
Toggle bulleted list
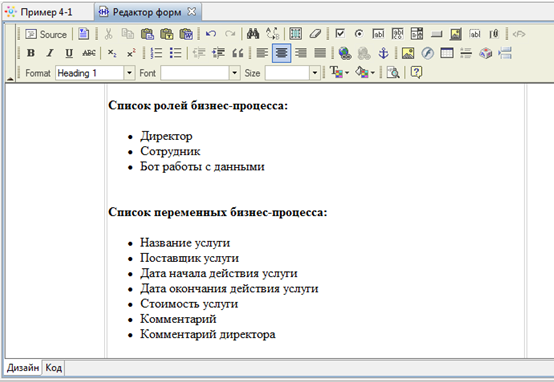pyautogui.click(x=175, y=53)
